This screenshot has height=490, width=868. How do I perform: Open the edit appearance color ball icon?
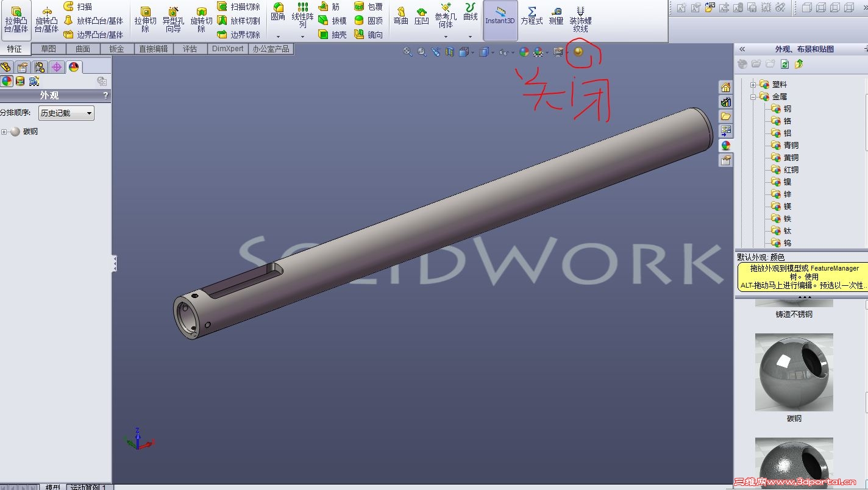click(524, 52)
